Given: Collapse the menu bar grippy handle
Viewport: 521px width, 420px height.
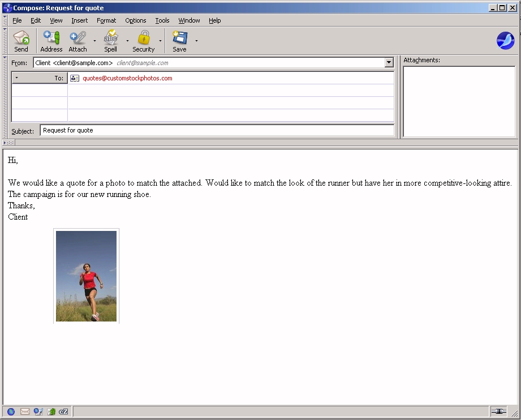Looking at the screenshot, I should [x=5, y=20].
